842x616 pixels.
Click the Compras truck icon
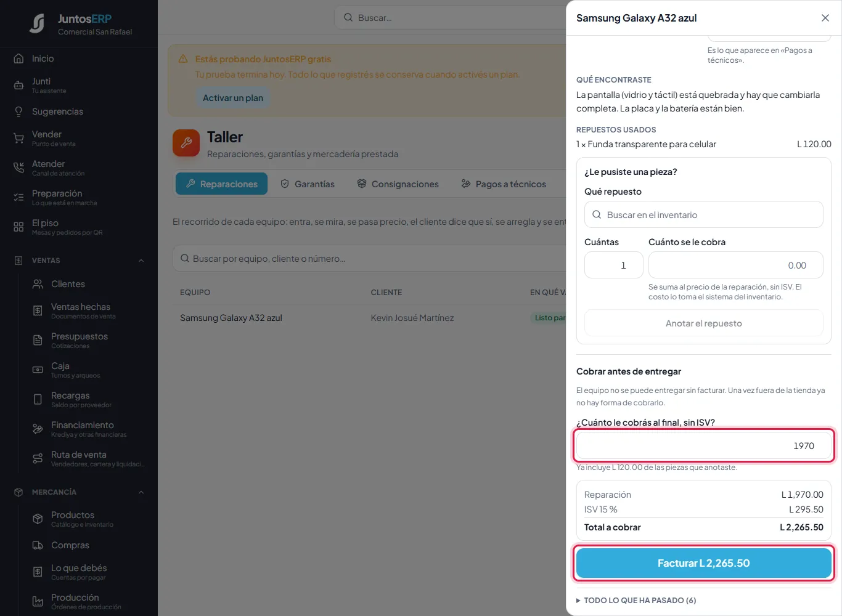click(x=38, y=545)
